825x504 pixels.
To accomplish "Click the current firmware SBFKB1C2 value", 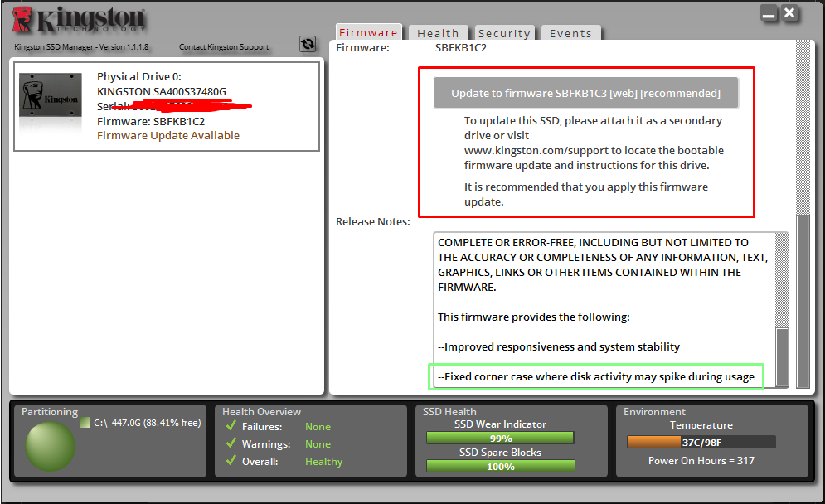I will point(460,48).
